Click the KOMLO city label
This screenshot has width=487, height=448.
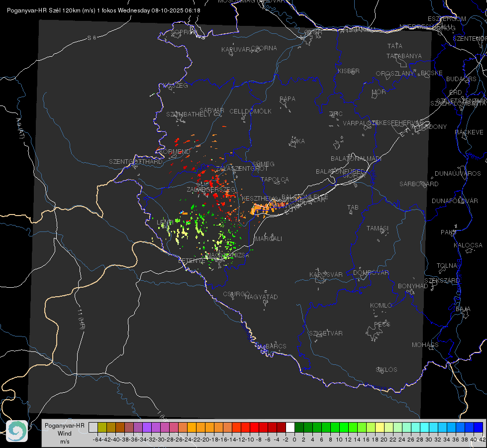pyautogui.click(x=381, y=306)
